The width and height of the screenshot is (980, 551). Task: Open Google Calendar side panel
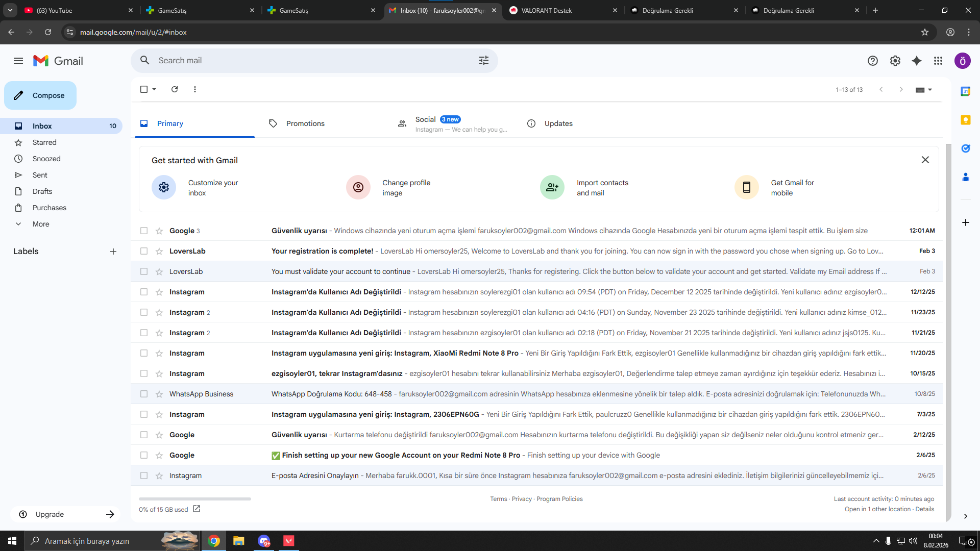pyautogui.click(x=966, y=91)
